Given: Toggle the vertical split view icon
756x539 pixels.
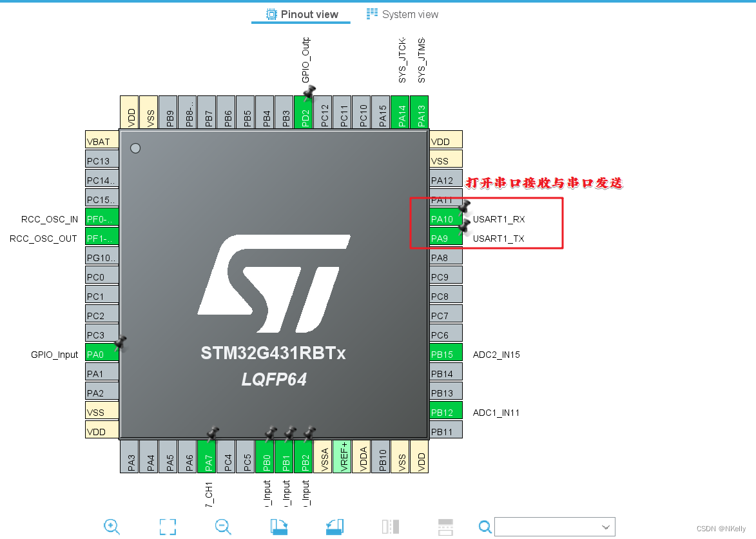Looking at the screenshot, I should pyautogui.click(x=391, y=527).
